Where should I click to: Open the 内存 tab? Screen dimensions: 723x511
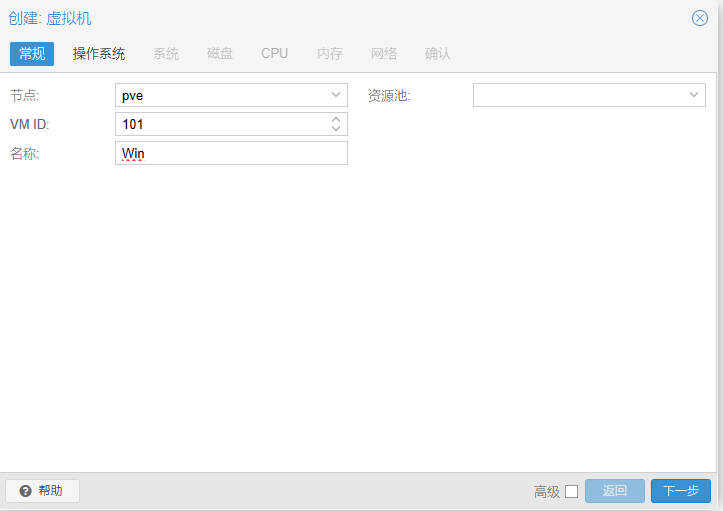tap(330, 53)
